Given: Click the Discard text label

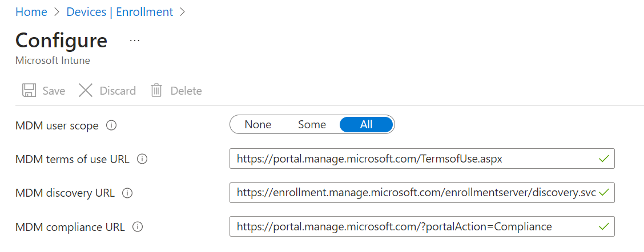Looking at the screenshot, I should pos(118,91).
